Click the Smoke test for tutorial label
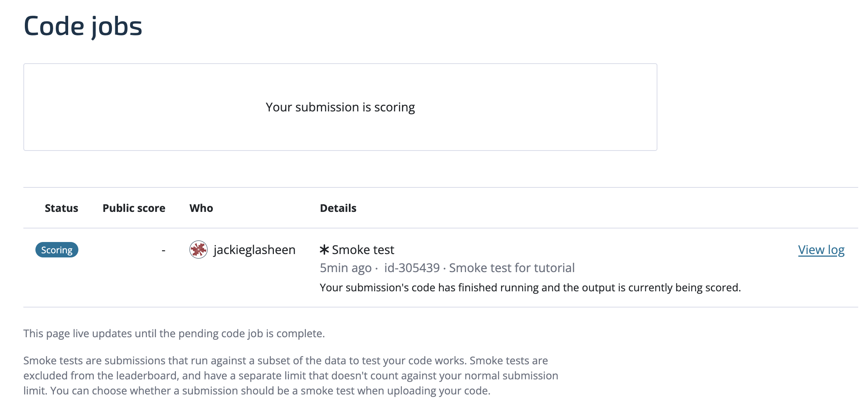The height and width of the screenshot is (414, 868). click(513, 268)
